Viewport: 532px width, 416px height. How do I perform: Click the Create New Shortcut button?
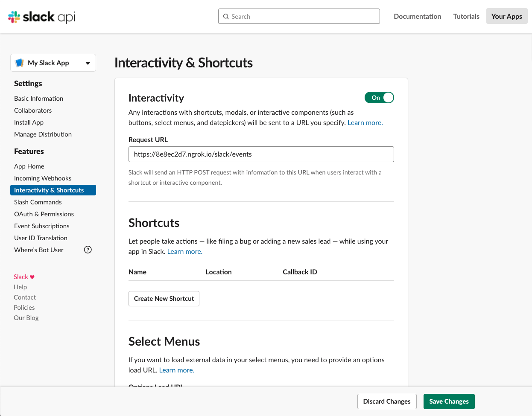pyautogui.click(x=164, y=298)
